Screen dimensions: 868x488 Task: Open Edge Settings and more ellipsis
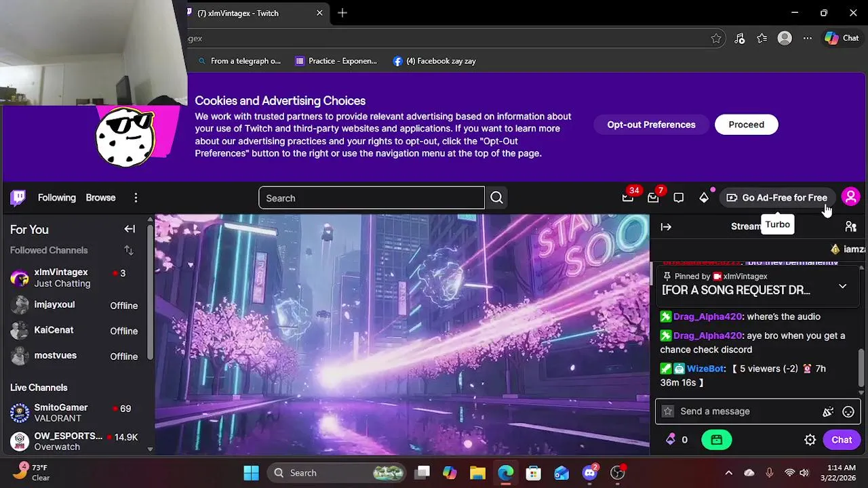coord(807,39)
